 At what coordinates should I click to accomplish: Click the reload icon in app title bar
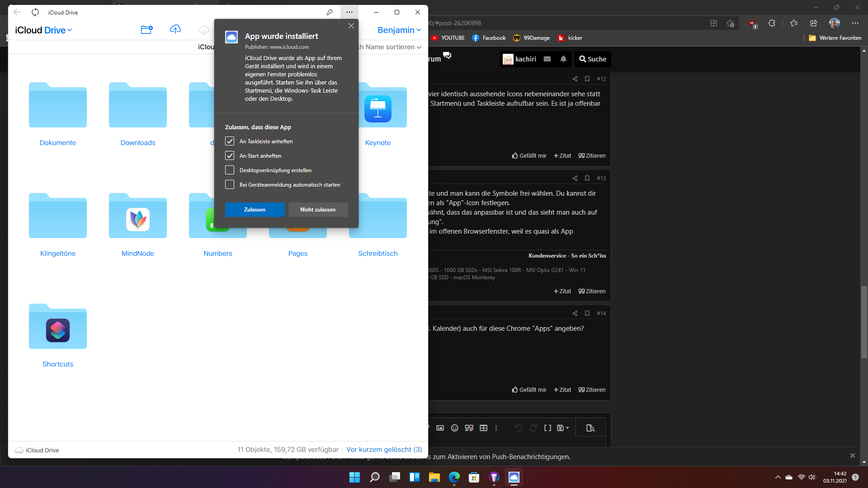click(35, 12)
